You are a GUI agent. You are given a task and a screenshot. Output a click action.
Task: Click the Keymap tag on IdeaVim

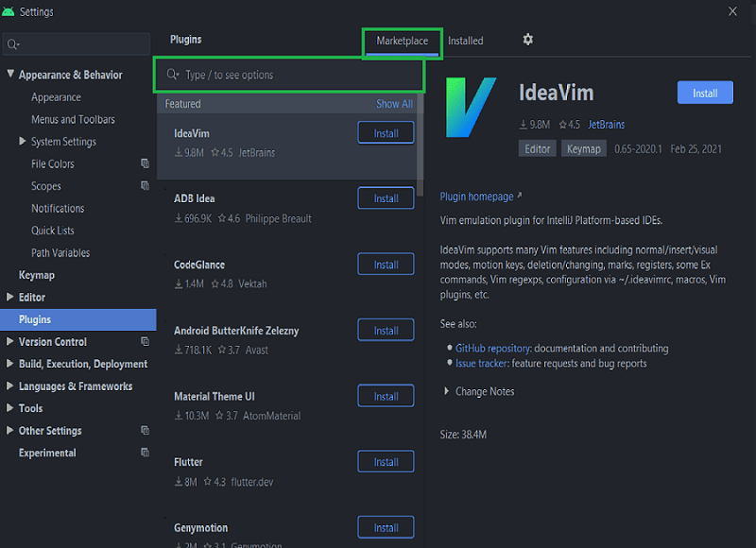tap(583, 149)
